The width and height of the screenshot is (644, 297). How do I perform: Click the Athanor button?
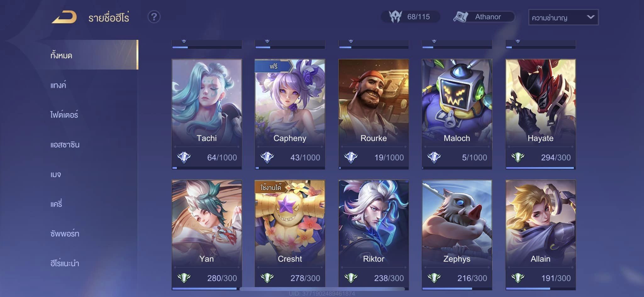click(x=484, y=17)
